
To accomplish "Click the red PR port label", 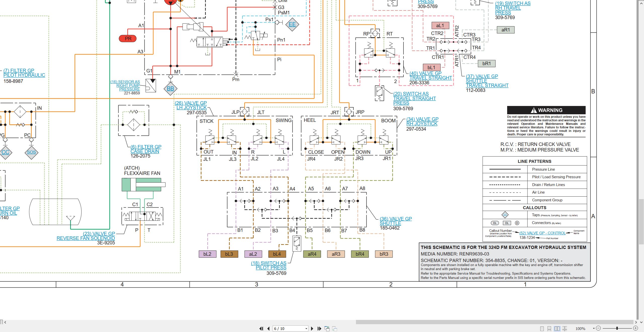I will (x=128, y=39).
